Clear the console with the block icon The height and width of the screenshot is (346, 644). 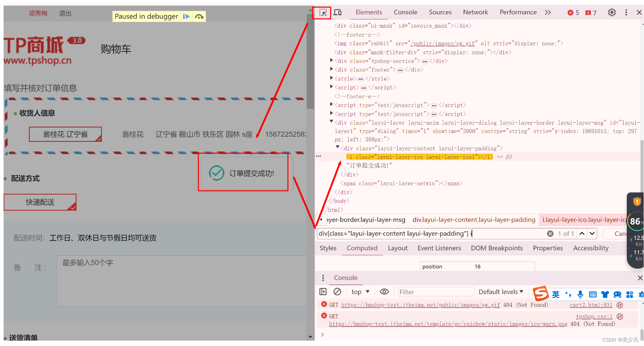pos(337,292)
